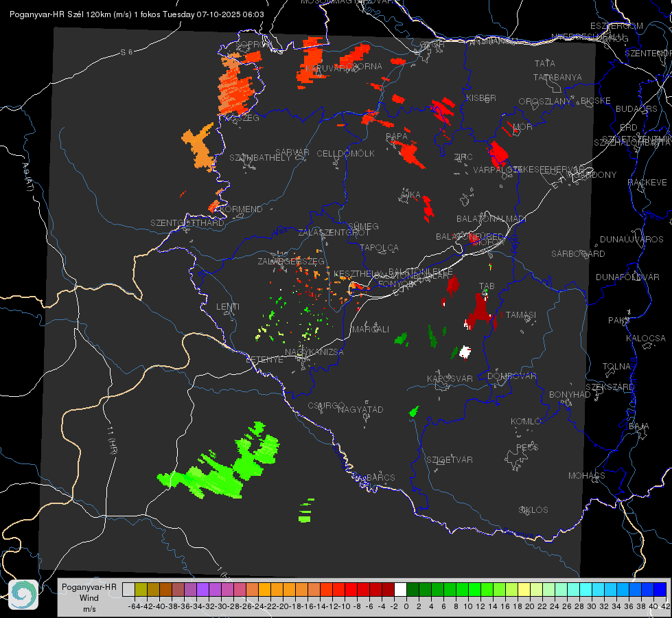Click the orange wind echo west of Szombathely
The width and height of the screenshot is (672, 618).
tap(199, 147)
